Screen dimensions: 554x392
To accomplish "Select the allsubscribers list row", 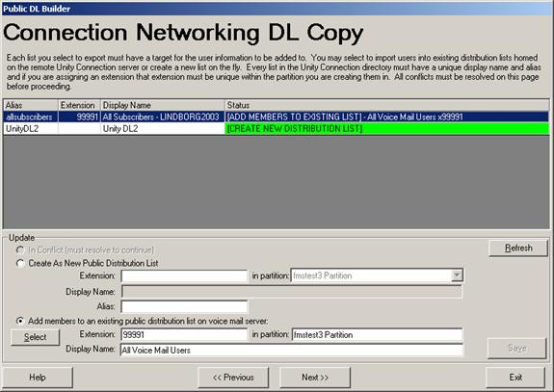I will (x=277, y=117).
